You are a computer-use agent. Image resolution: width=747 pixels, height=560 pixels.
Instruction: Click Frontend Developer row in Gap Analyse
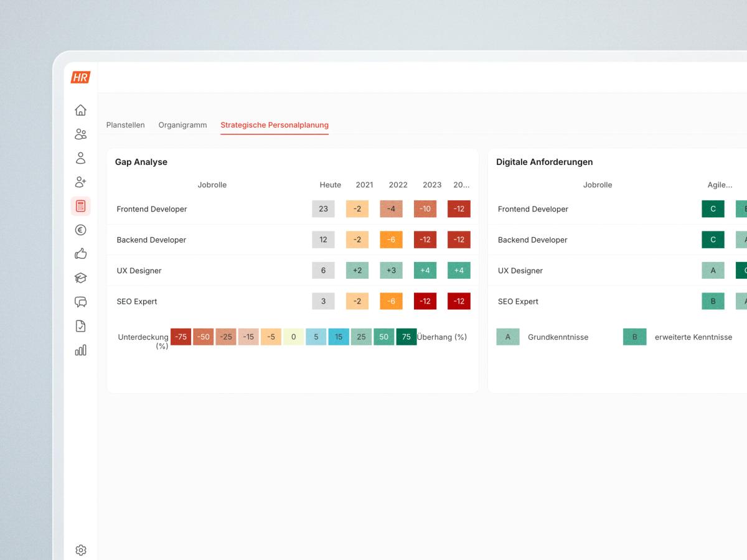[x=293, y=209]
